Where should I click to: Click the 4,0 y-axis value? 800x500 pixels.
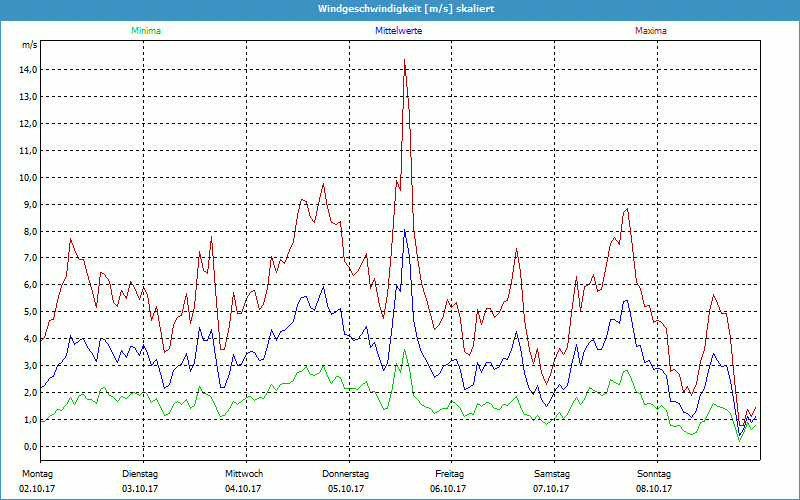pyautogui.click(x=31, y=339)
